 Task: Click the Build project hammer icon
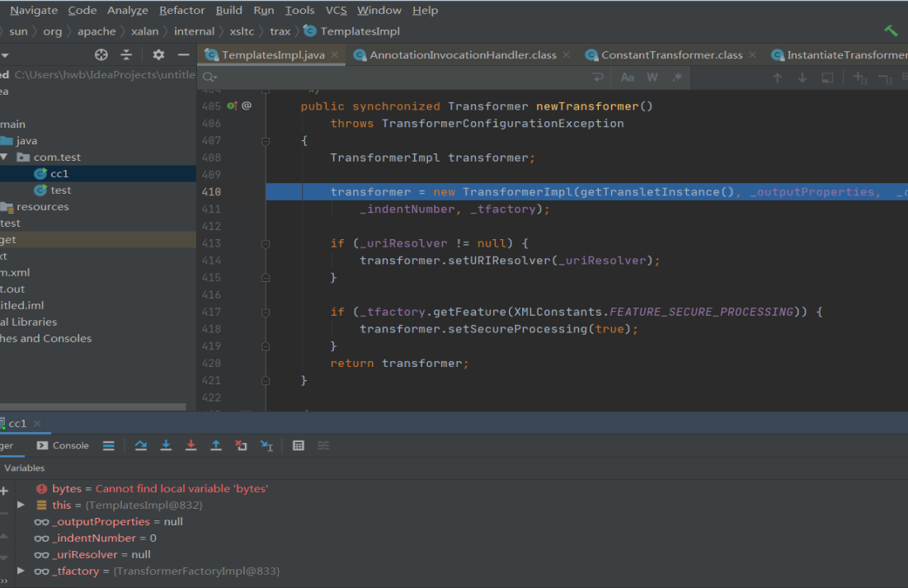892,31
